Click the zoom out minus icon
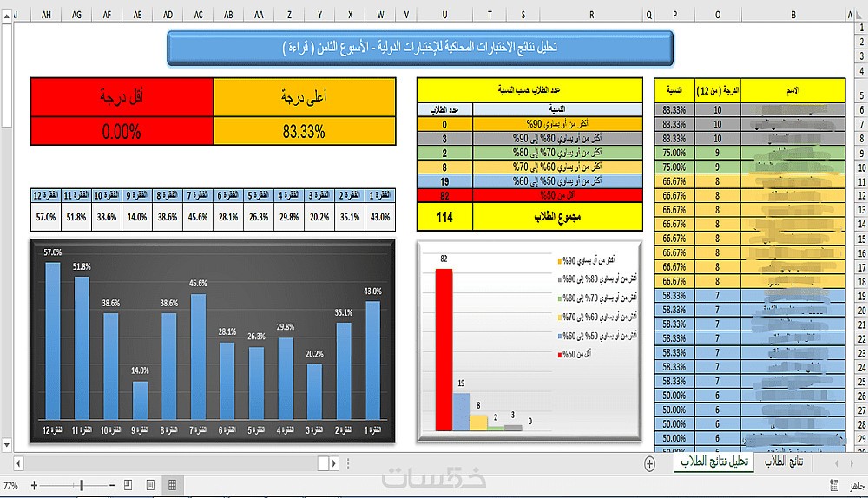Viewport: 868px width, 498px height. click(x=112, y=485)
